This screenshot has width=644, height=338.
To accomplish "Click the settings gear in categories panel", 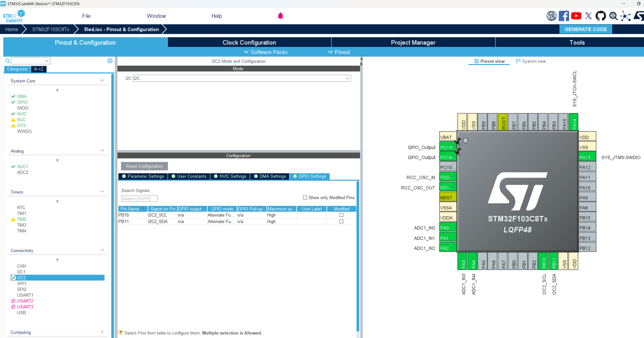I will 110,61.
